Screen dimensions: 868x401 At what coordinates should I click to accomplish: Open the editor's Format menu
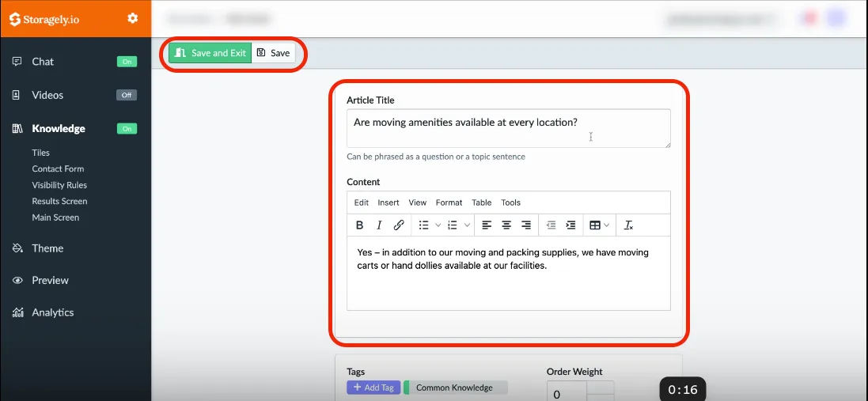pyautogui.click(x=449, y=202)
